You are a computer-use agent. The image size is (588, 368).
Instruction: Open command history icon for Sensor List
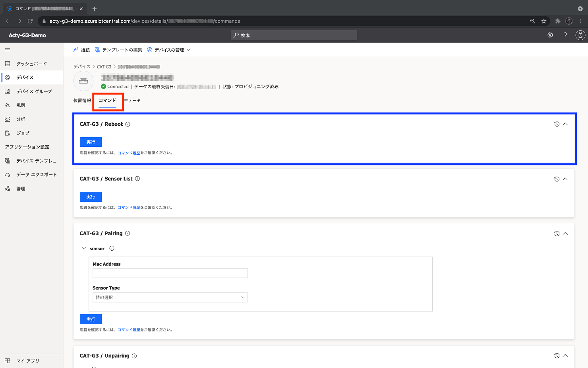click(557, 179)
